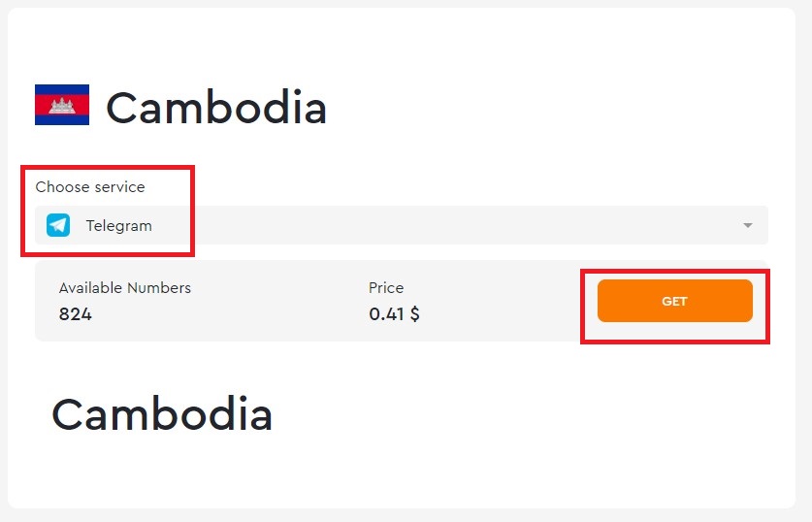Expand the service list via the caret arrow
The width and height of the screenshot is (812, 522).
(x=747, y=225)
